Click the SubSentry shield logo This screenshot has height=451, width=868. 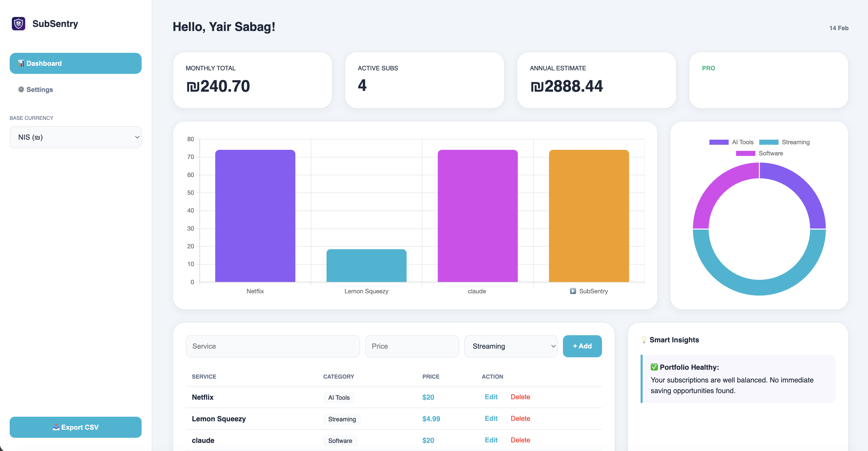pos(18,23)
